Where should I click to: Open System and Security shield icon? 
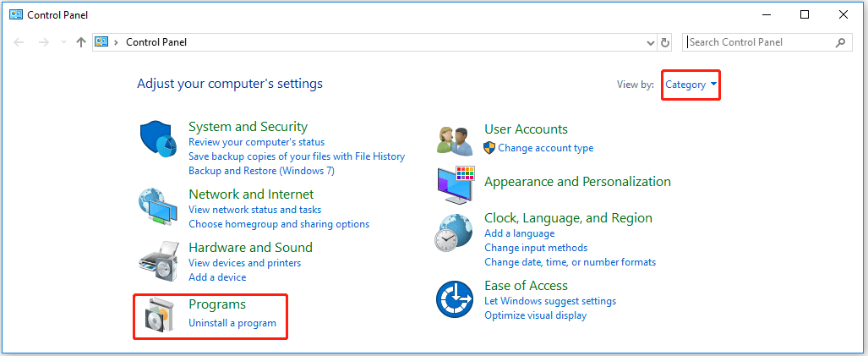(158, 140)
